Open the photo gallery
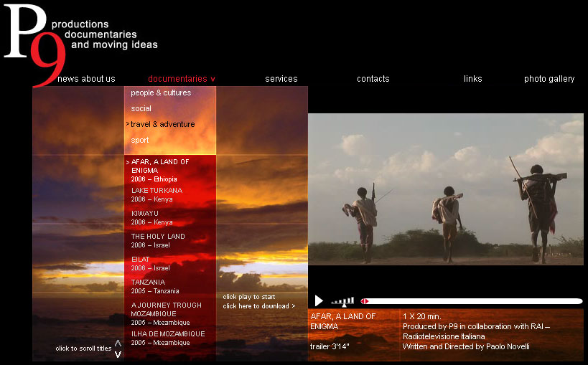This screenshot has height=365, width=588. (x=549, y=79)
